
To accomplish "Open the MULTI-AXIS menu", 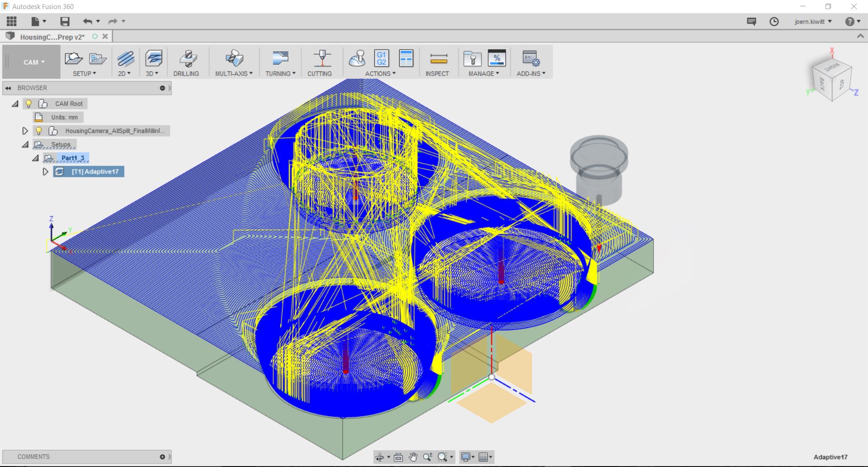I will tap(234, 73).
